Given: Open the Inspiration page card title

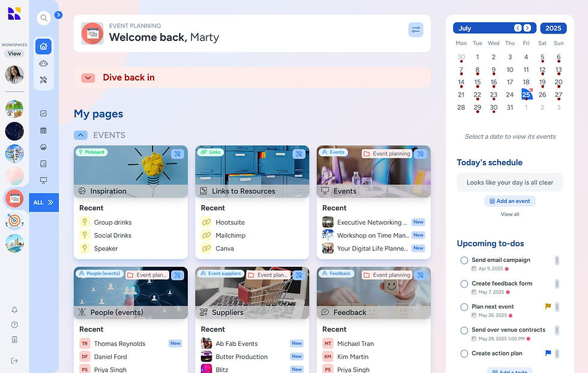Looking at the screenshot, I should [108, 191].
